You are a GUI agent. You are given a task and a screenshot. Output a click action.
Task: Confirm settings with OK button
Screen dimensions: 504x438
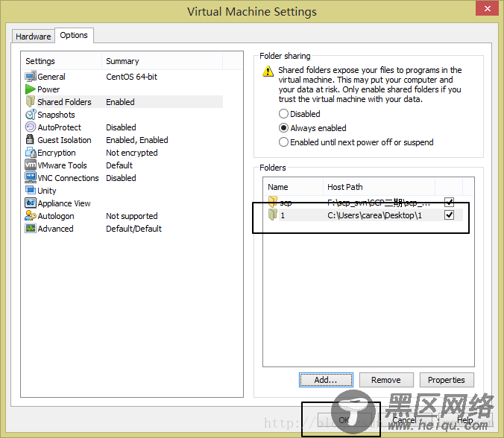[x=344, y=420]
